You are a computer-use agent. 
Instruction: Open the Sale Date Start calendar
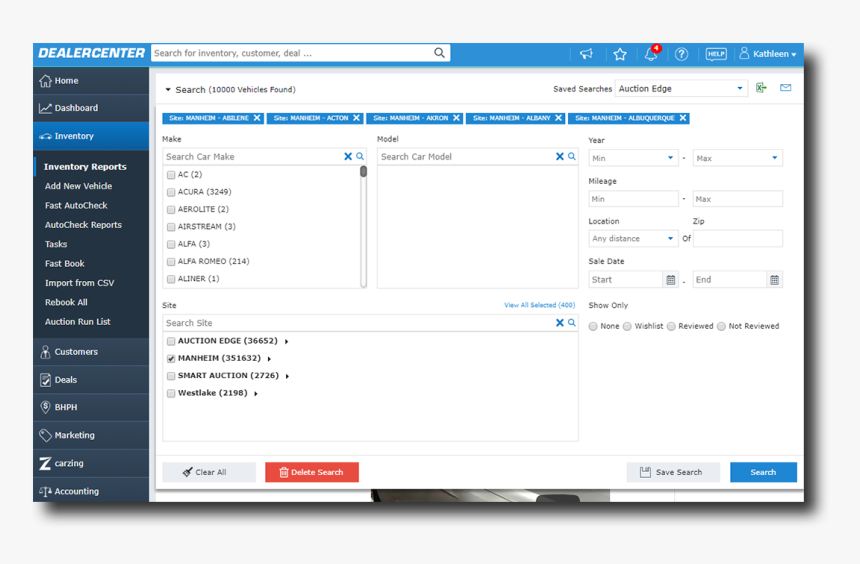(x=670, y=280)
